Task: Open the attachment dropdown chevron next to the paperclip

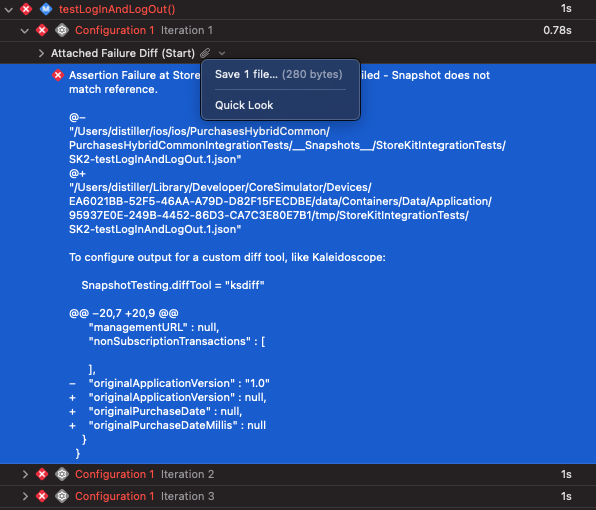Action: 222,53
